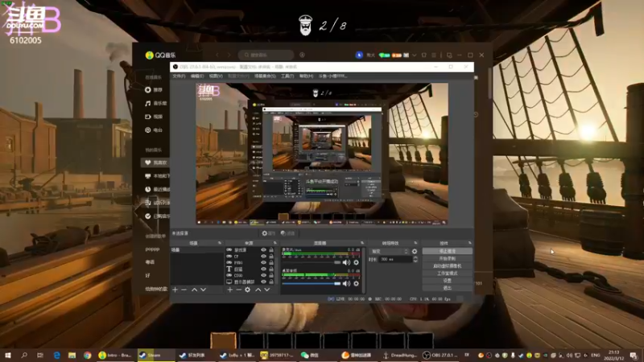Click 工作室模式 button

click(448, 274)
